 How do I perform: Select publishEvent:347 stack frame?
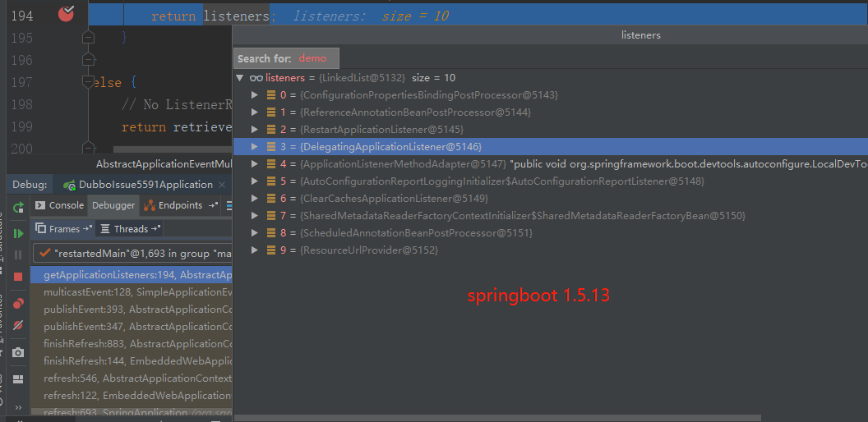[132, 326]
